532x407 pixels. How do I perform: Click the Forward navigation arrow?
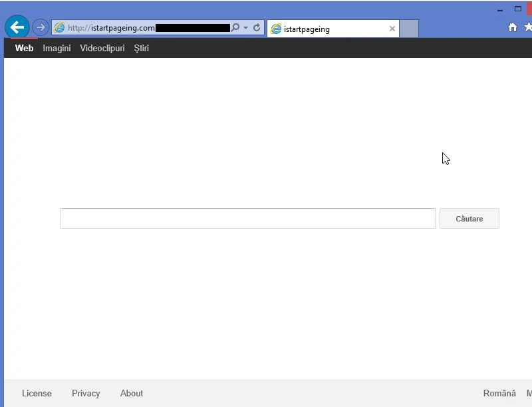click(41, 27)
